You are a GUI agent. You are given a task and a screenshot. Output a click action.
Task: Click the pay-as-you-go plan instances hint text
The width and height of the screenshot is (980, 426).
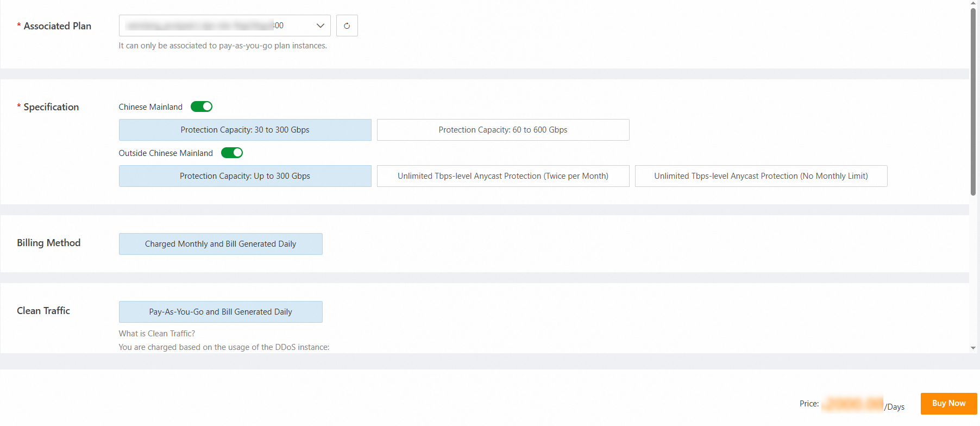point(223,46)
